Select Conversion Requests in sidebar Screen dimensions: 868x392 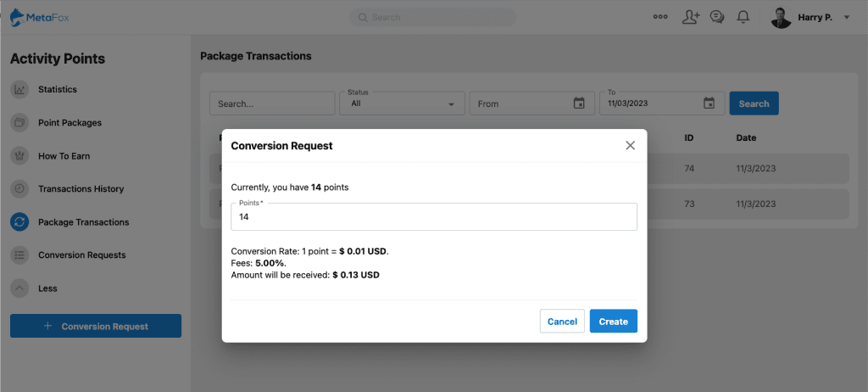[81, 255]
